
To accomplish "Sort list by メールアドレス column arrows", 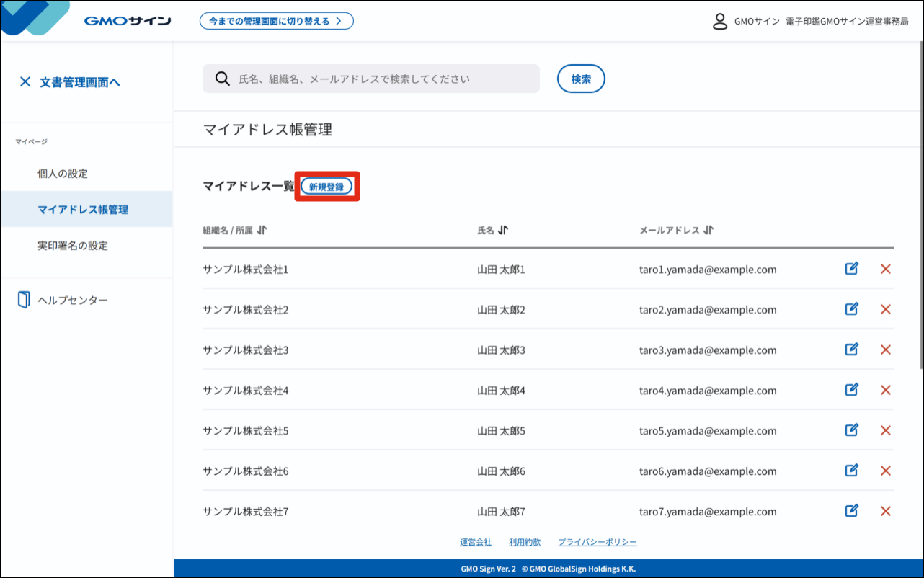I will tap(708, 231).
